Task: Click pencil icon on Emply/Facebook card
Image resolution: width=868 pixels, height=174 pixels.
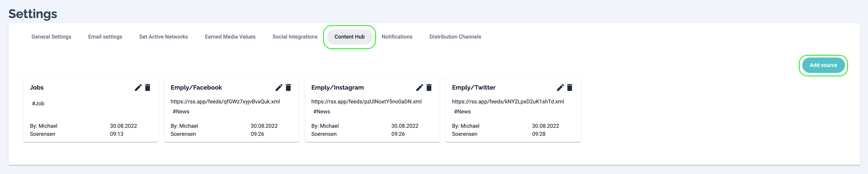Action: pos(279,87)
